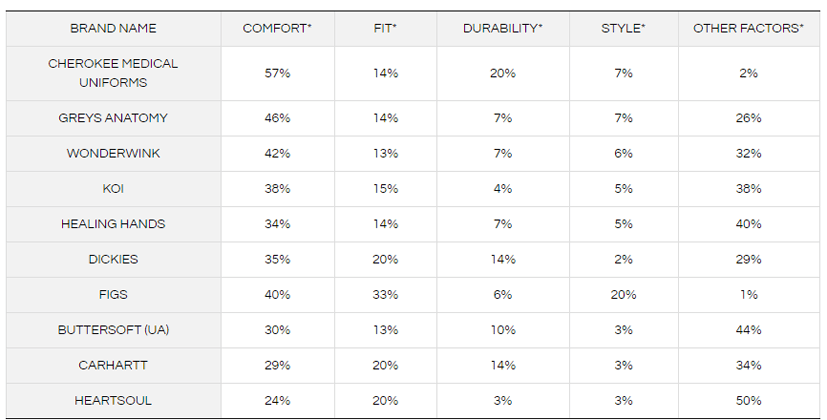Select the KOI brand cell
The height and width of the screenshot is (420, 827).
pyautogui.click(x=113, y=189)
